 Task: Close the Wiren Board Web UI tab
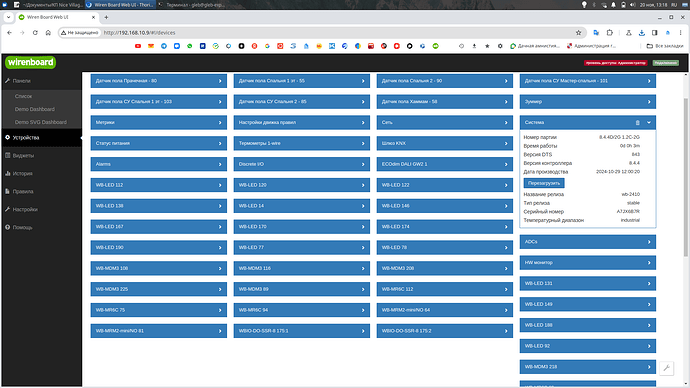tap(93, 17)
